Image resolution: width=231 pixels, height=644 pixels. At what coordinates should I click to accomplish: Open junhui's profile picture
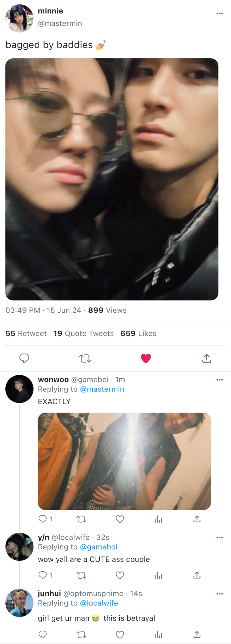[x=19, y=603]
